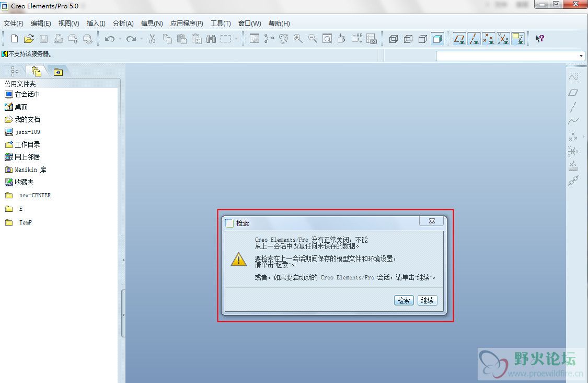Toggle datum planes visibility
This screenshot has height=383, width=588.
click(x=459, y=39)
